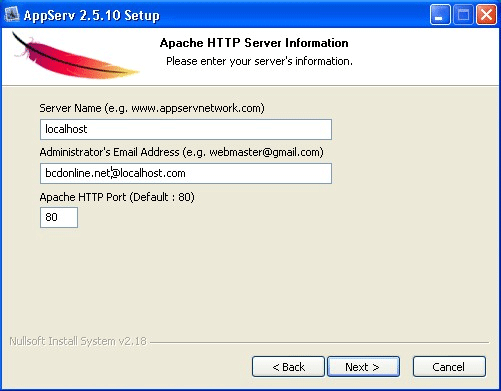The height and width of the screenshot is (391, 501).
Task: Return with the Back button
Action: [x=288, y=367]
